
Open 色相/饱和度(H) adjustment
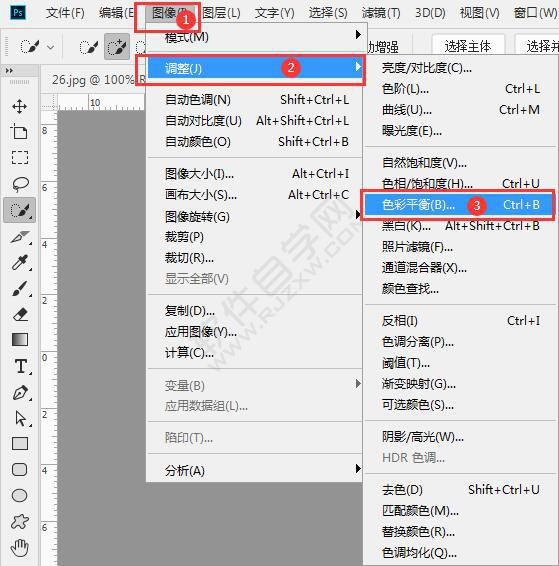[x=460, y=184]
